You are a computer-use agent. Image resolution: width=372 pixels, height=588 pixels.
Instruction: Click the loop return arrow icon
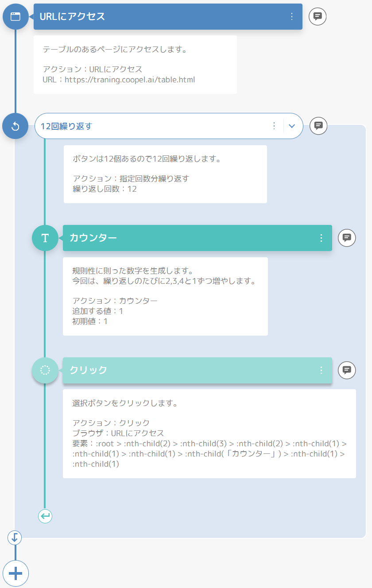click(x=45, y=516)
